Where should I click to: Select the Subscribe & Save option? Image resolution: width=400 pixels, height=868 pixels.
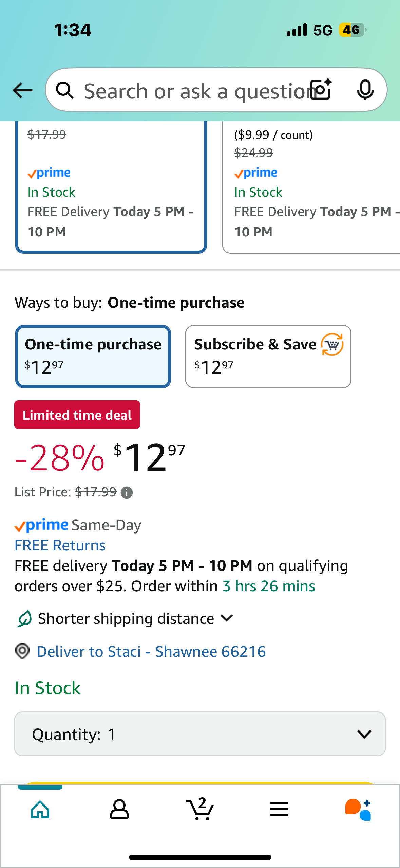268,357
